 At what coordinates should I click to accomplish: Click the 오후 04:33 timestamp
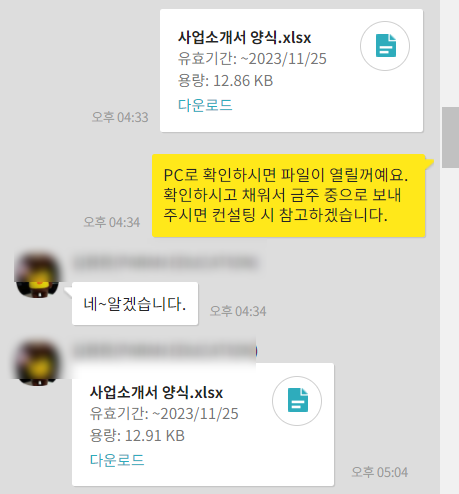click(x=120, y=117)
